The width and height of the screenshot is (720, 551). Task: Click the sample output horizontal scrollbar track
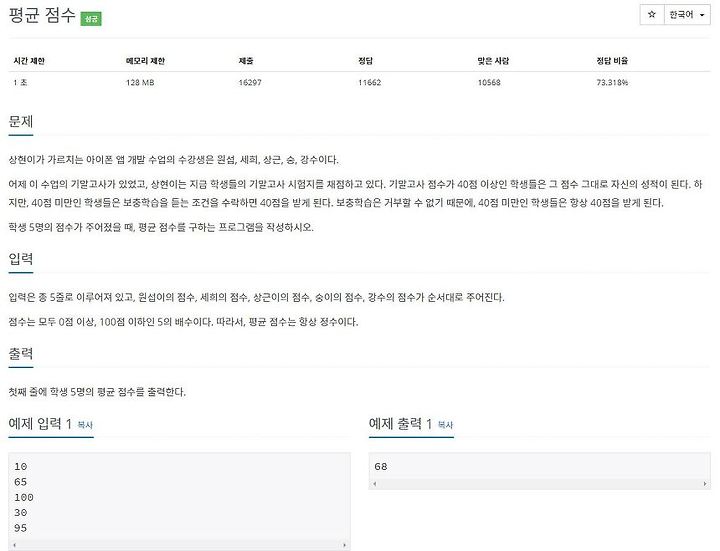540,484
